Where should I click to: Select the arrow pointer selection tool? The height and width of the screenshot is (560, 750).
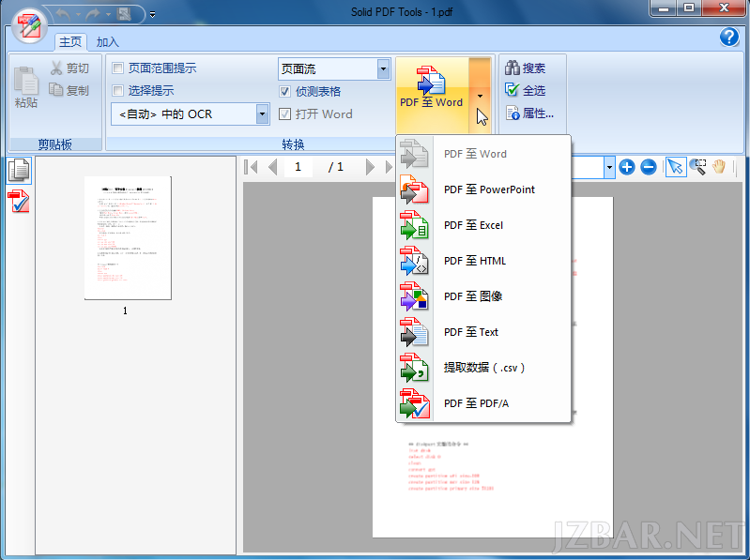676,167
